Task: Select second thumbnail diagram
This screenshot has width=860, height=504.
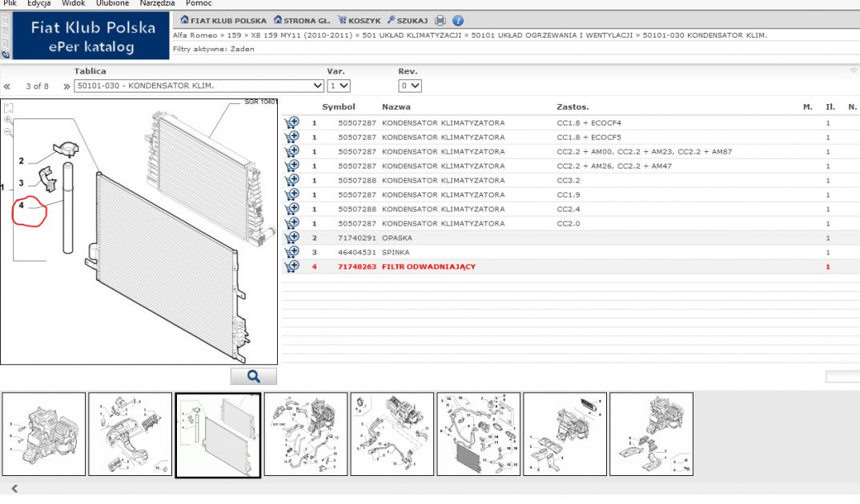Action: (x=130, y=434)
